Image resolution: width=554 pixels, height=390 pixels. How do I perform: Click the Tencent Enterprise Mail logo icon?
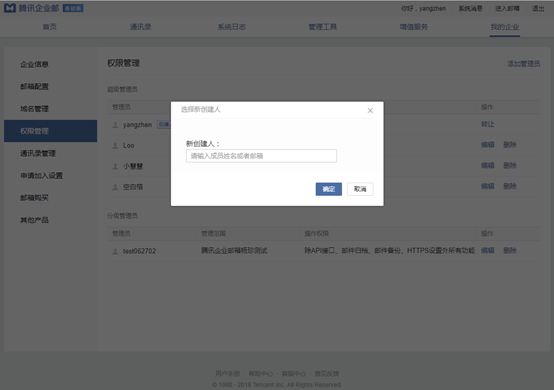10,8
